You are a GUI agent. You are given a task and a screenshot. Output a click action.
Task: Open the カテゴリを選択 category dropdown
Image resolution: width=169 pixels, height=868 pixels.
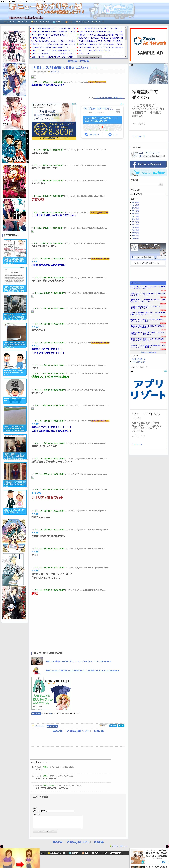point(148,194)
